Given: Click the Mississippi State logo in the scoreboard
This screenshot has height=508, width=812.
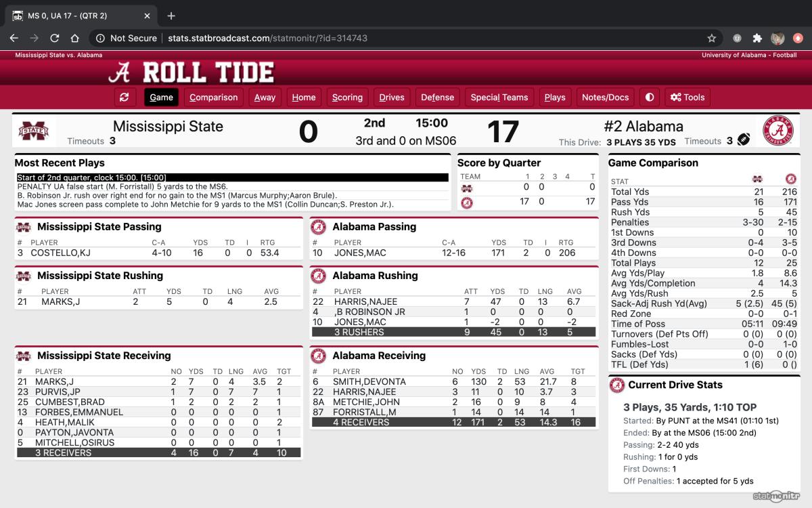Looking at the screenshot, I should click(33, 131).
